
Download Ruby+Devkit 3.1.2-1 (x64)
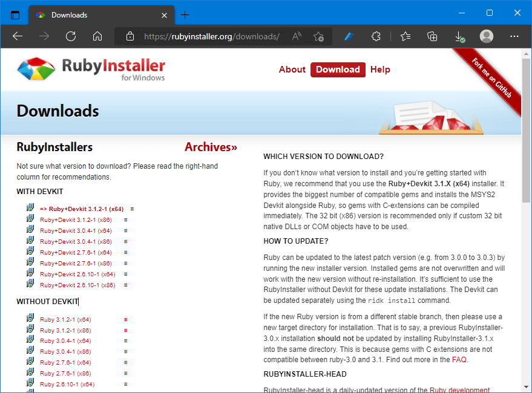[x=82, y=209]
